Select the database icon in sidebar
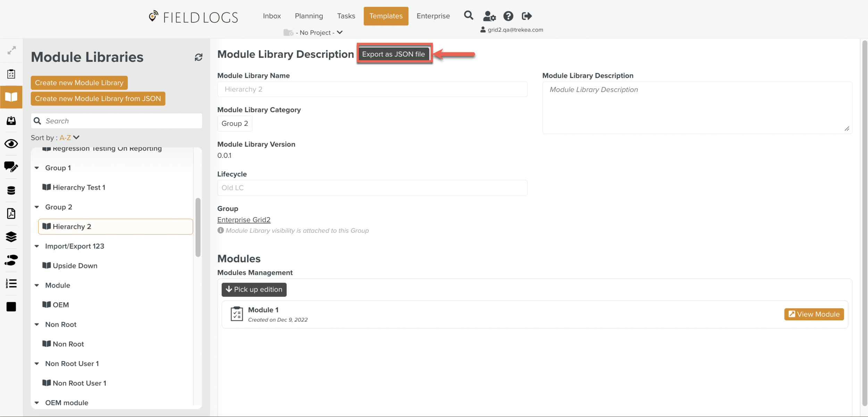The height and width of the screenshot is (417, 868). (11, 190)
